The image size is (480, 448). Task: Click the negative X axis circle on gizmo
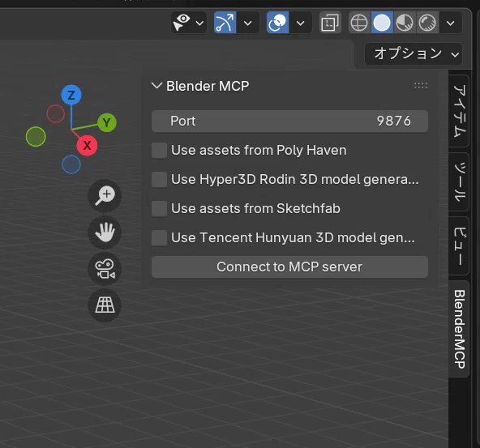click(56, 113)
